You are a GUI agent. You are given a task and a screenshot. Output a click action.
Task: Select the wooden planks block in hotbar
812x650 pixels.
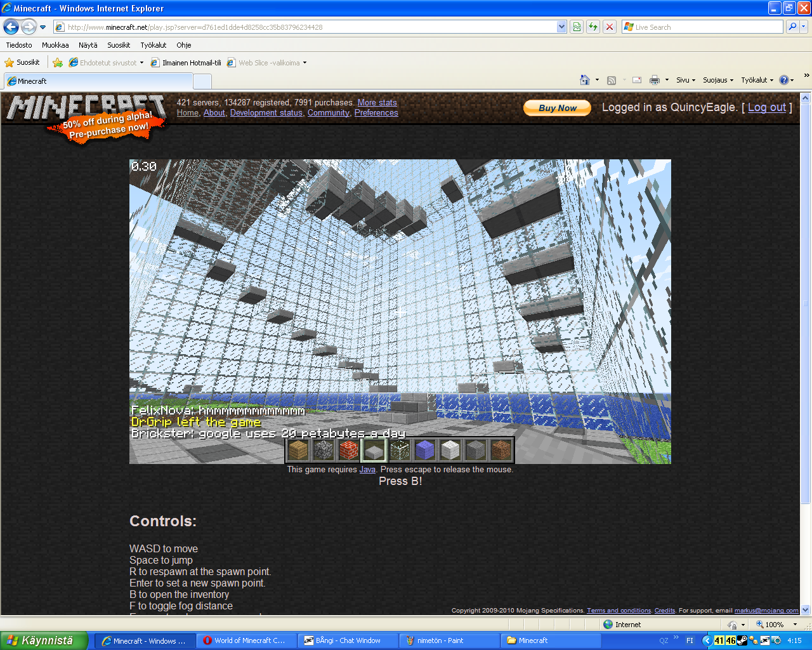coord(298,450)
